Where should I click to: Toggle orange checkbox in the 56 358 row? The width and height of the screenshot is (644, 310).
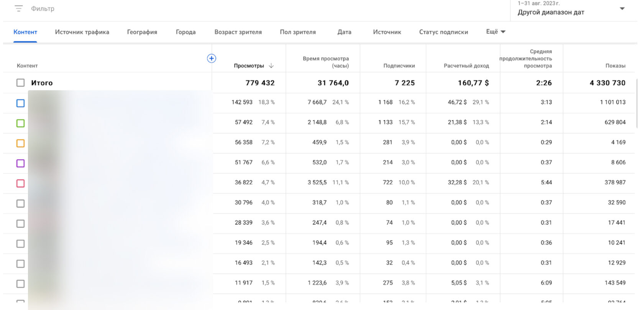(21, 143)
